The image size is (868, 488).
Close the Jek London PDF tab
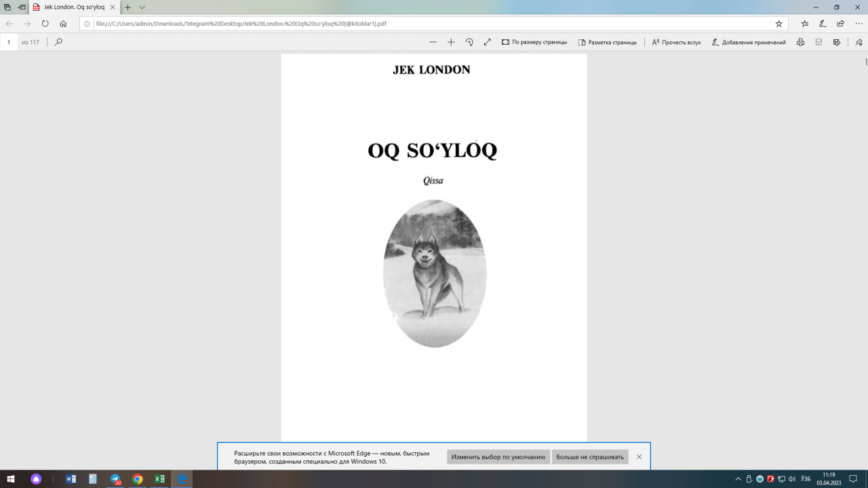(x=113, y=7)
